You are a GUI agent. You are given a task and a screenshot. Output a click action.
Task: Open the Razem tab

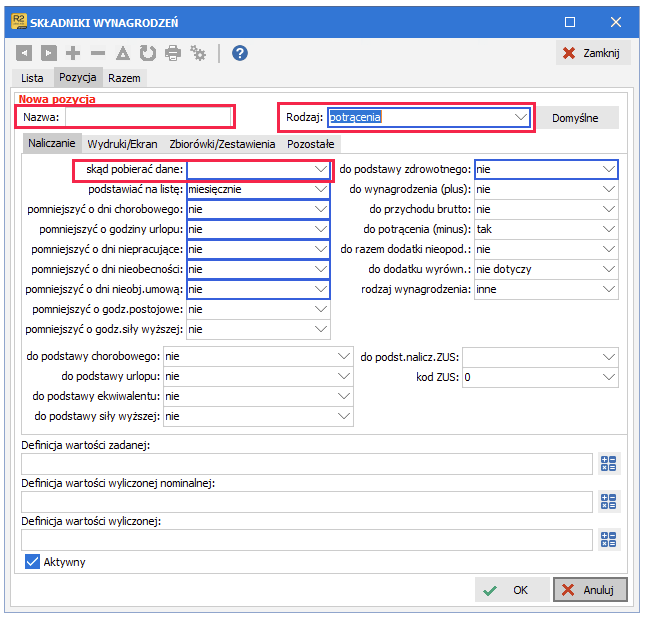124,78
